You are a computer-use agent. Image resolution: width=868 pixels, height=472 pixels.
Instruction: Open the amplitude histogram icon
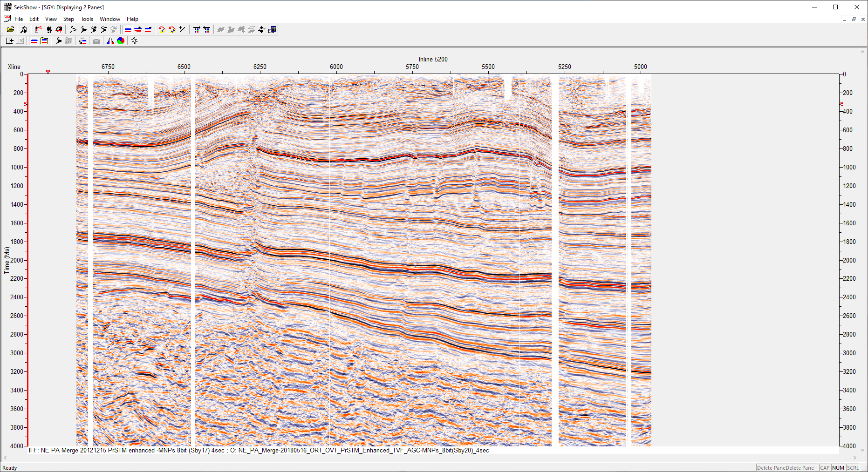[110, 41]
